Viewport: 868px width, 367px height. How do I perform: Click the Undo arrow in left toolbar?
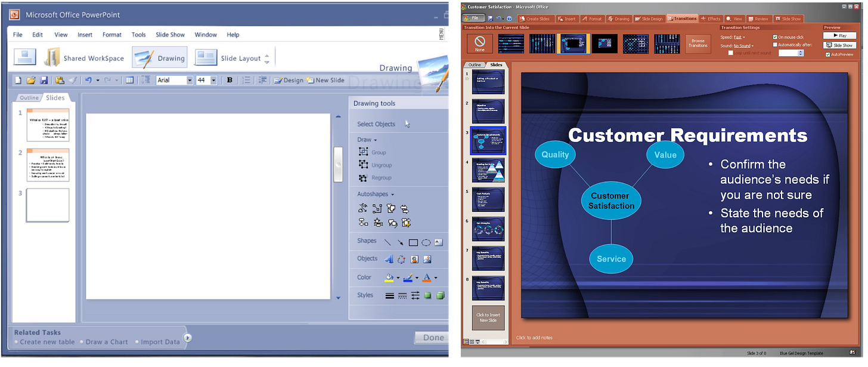[x=88, y=80]
